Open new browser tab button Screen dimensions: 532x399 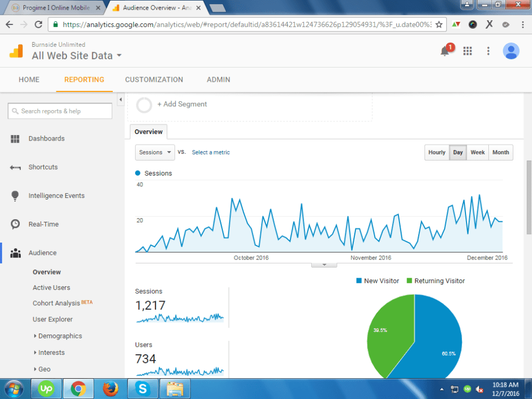[x=217, y=8]
